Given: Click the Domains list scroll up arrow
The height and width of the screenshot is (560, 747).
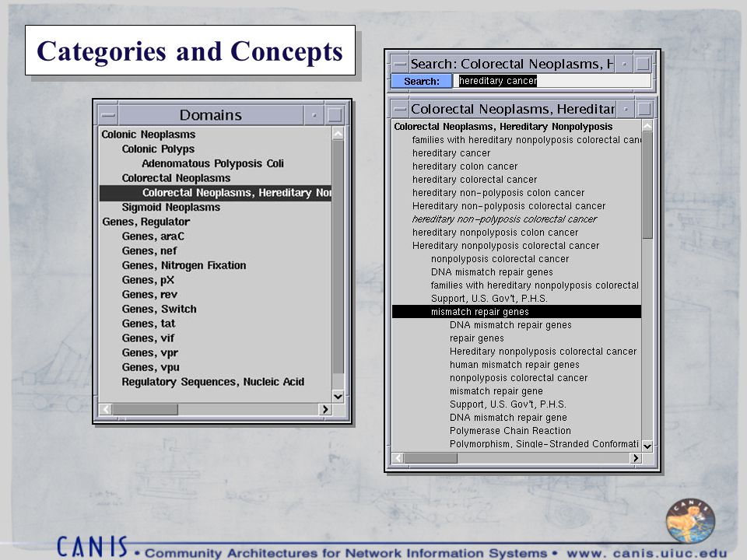Looking at the screenshot, I should pos(338,133).
